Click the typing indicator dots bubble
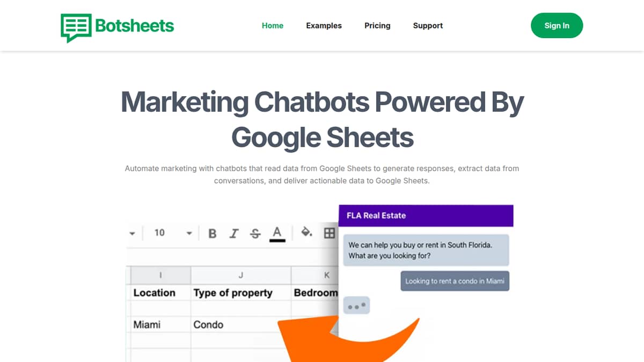 (x=356, y=306)
